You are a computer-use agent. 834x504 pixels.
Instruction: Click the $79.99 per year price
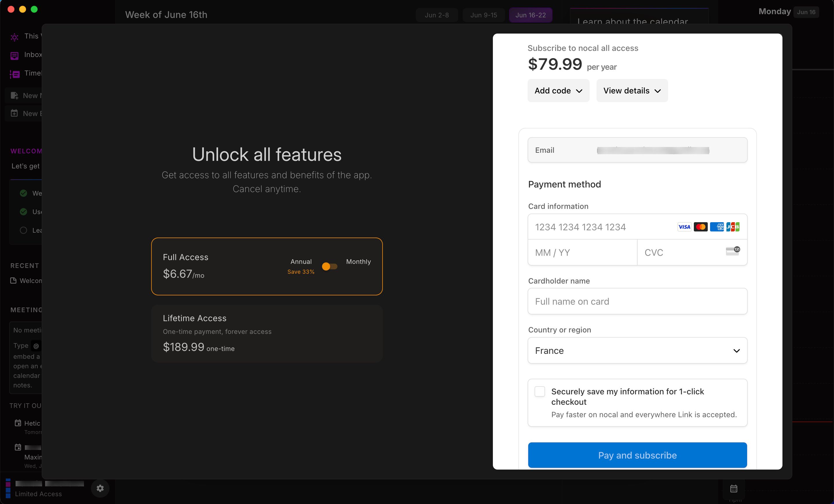572,64
